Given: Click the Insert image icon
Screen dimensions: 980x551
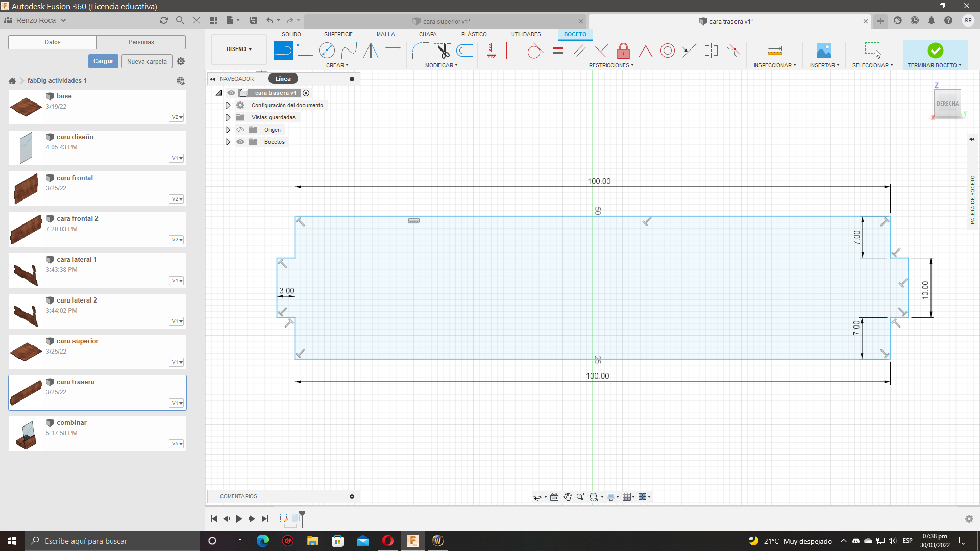Looking at the screenshot, I should pyautogui.click(x=824, y=51).
